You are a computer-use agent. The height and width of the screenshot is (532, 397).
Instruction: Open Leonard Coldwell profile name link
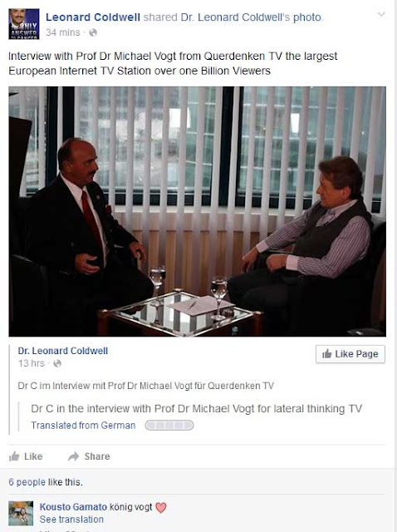click(92, 17)
